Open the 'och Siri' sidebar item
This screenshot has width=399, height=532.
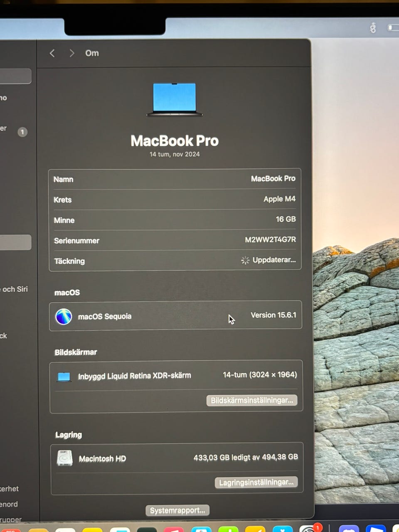tap(15, 289)
